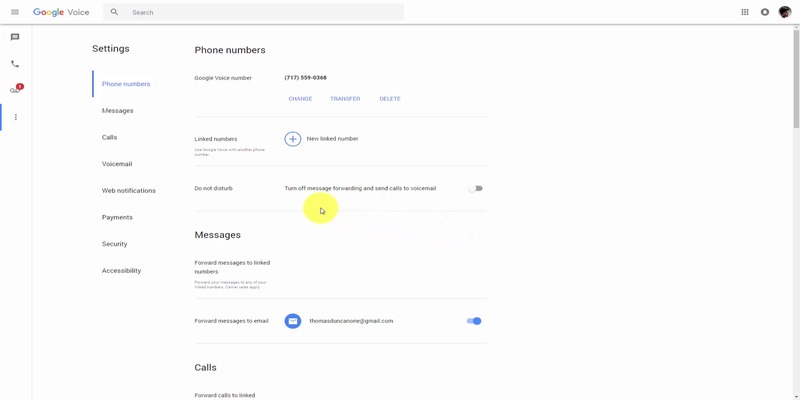
Task: Open the Messages chat icon in sidebar
Action: [15, 37]
